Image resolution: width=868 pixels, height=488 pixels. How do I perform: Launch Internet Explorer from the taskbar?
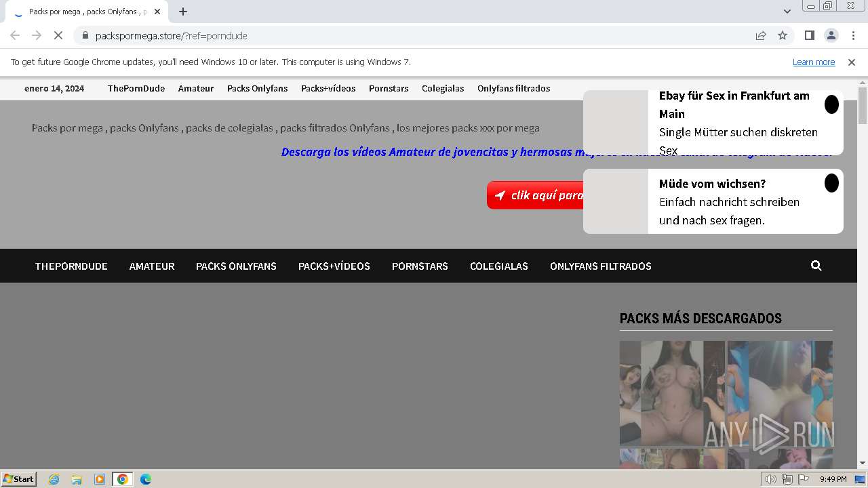pyautogui.click(x=54, y=479)
